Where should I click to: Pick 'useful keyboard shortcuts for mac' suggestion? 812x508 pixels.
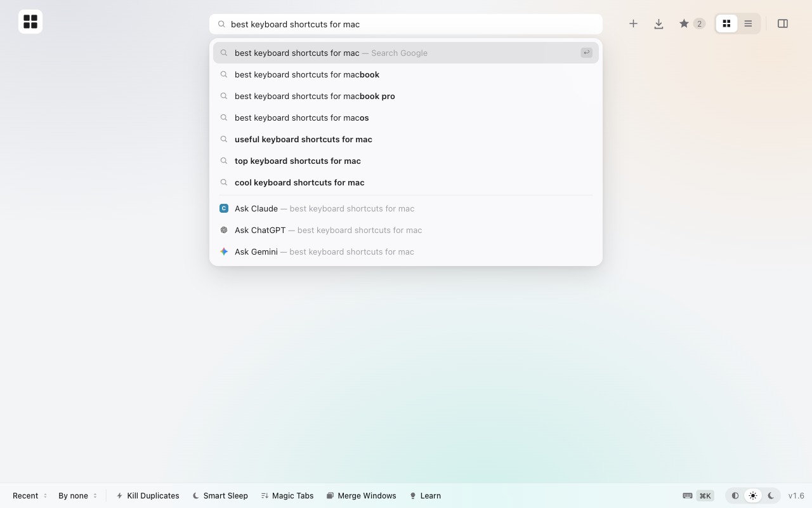pos(406,139)
